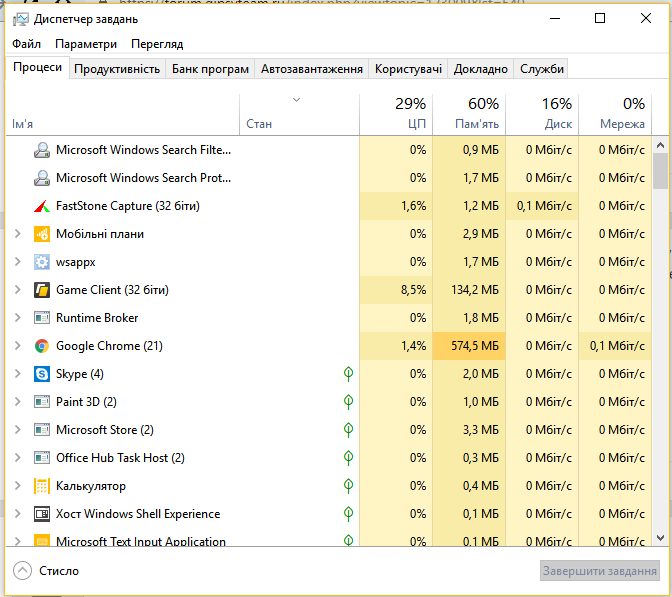This screenshot has height=597, width=672.
Task: Collapse details with the Стисло arrow
Action: [22, 571]
